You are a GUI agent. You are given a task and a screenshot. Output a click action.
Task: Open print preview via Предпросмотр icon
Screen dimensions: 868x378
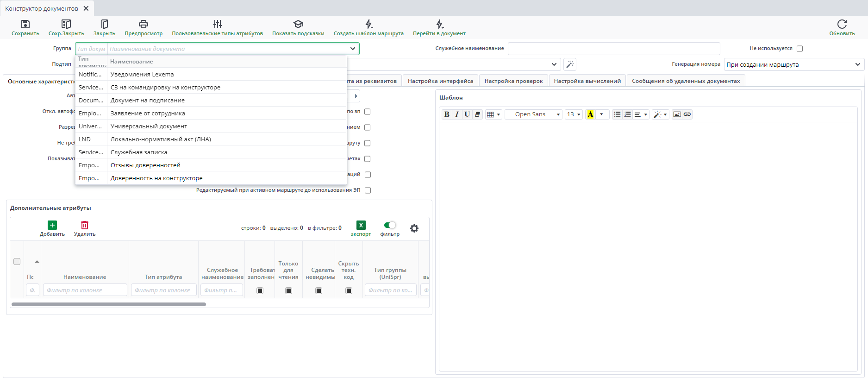point(144,24)
